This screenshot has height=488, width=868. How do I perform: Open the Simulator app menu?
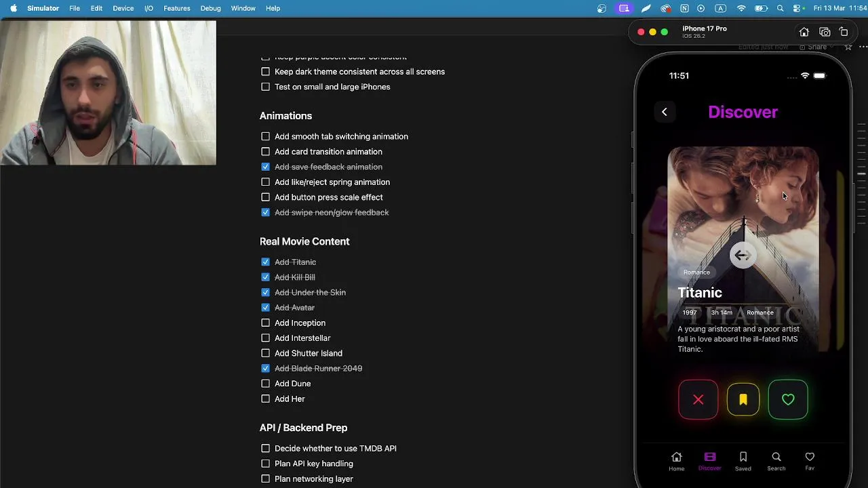[43, 8]
